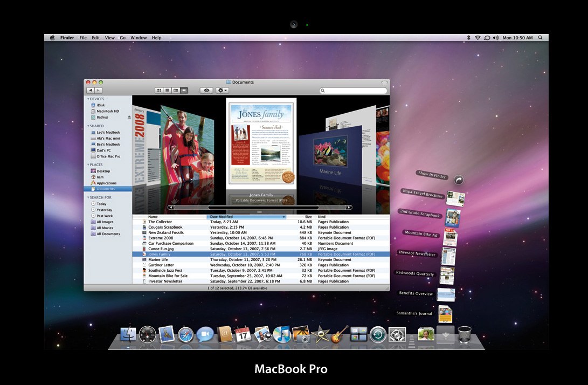Select "New Zealand Fossils" in the file list
The image size is (588, 385).
[x=261, y=232]
